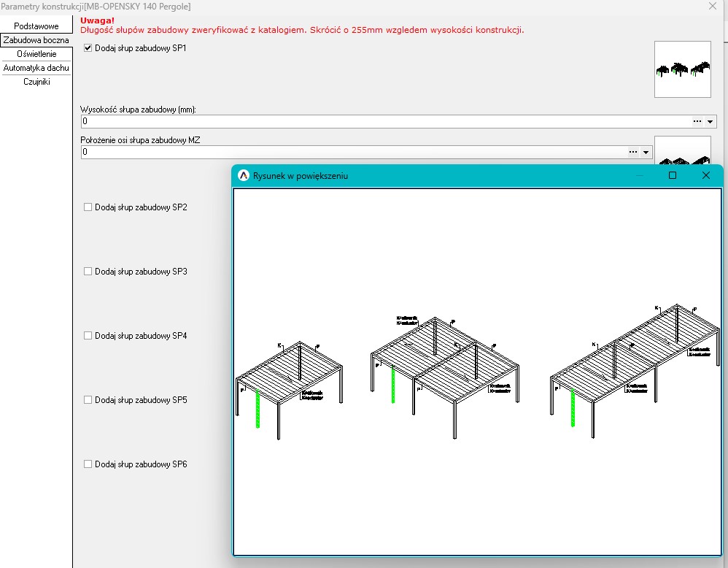Open the SP1 pergola preview thumbnail
Screen dimensions: 728x568
pos(682,69)
